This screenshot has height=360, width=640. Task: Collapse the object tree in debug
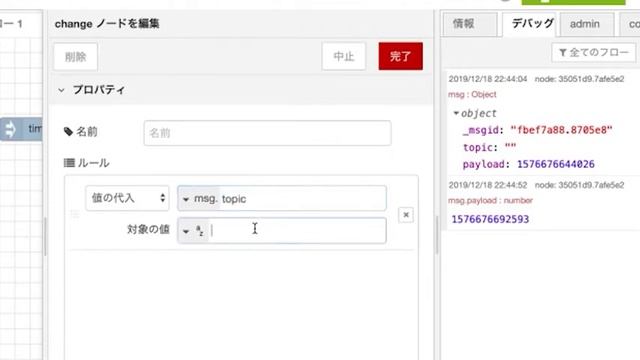[x=456, y=113]
